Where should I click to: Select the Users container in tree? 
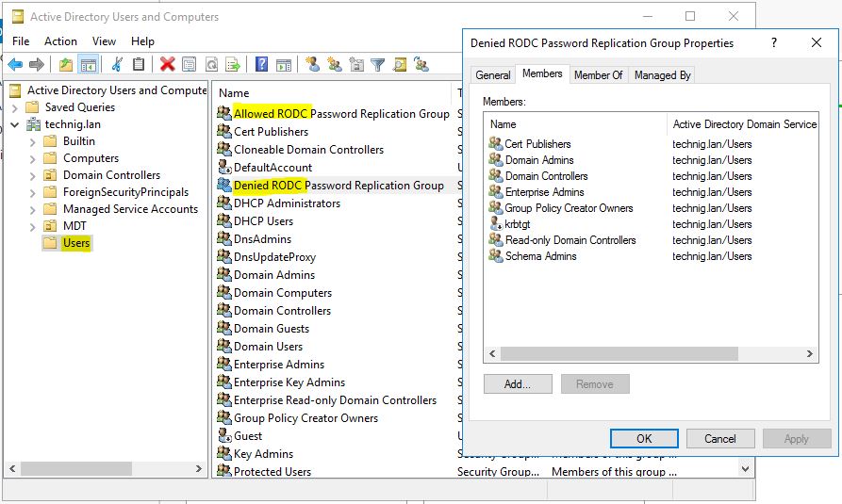tap(76, 243)
